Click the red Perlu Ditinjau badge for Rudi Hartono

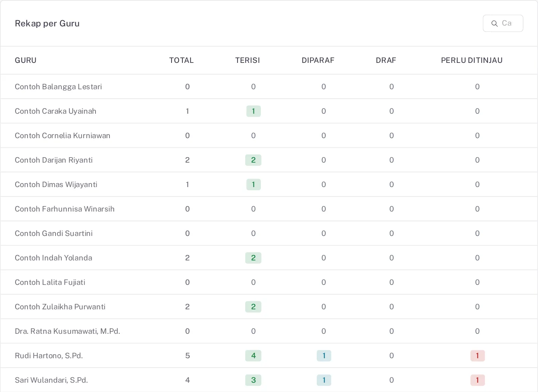(477, 356)
